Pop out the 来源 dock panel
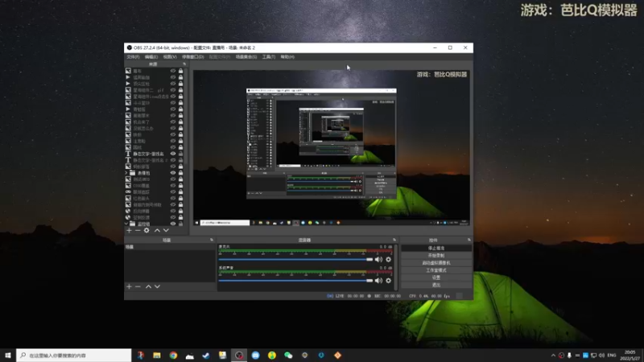The image size is (644, 362). pyautogui.click(x=184, y=64)
